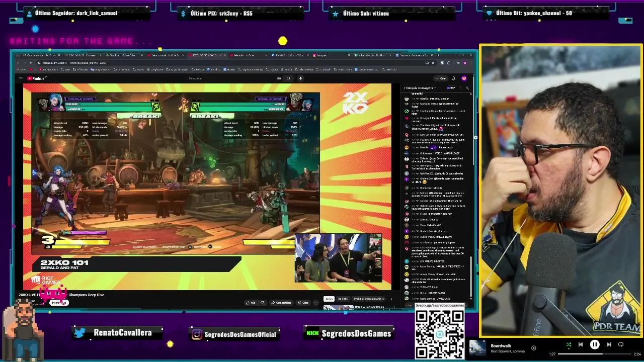
Task: Switch to the Google Drive browser tab
Action: click(123, 55)
